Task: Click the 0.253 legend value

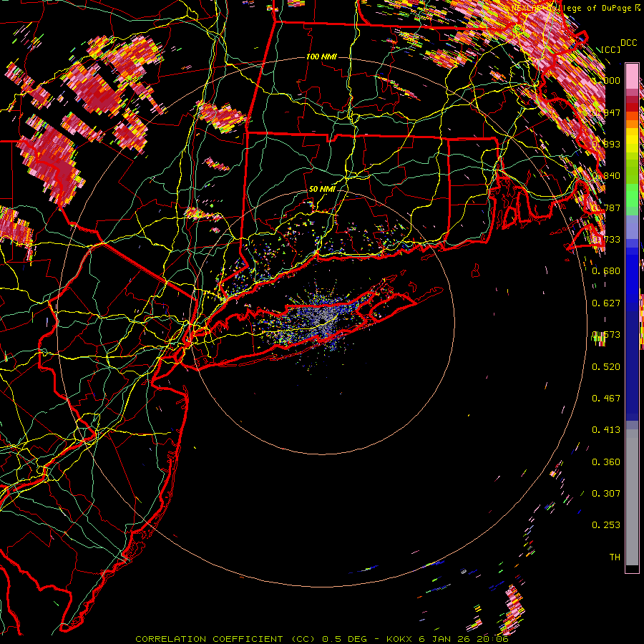Action: [x=606, y=525]
